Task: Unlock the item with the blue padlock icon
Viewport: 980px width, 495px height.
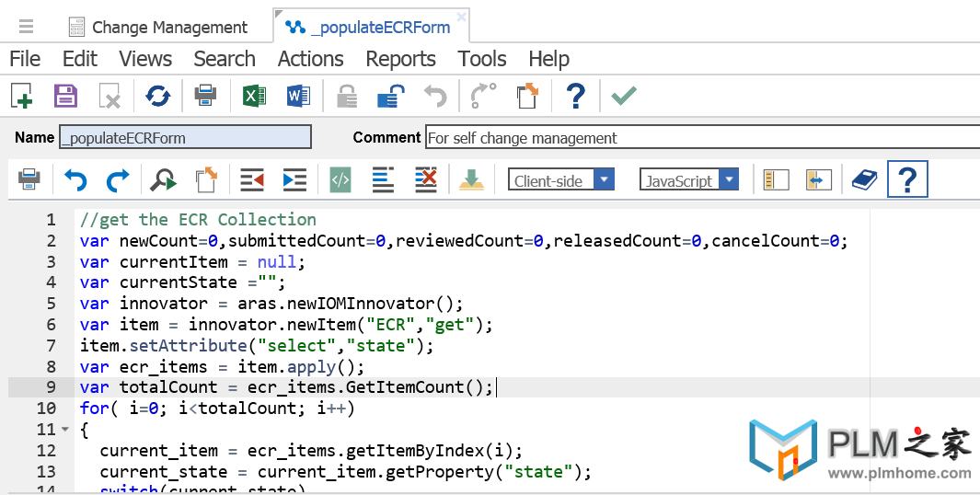Action: click(391, 97)
